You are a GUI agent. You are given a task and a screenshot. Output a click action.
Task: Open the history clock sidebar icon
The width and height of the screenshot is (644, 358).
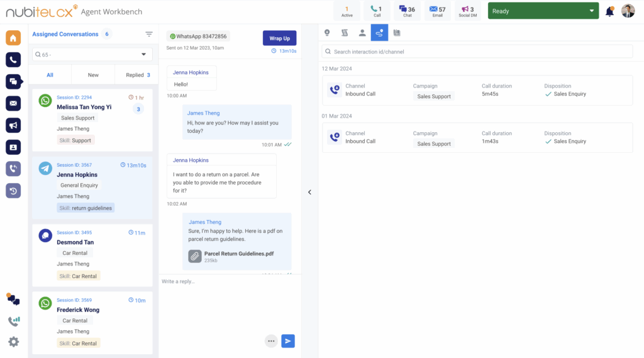tap(13, 191)
